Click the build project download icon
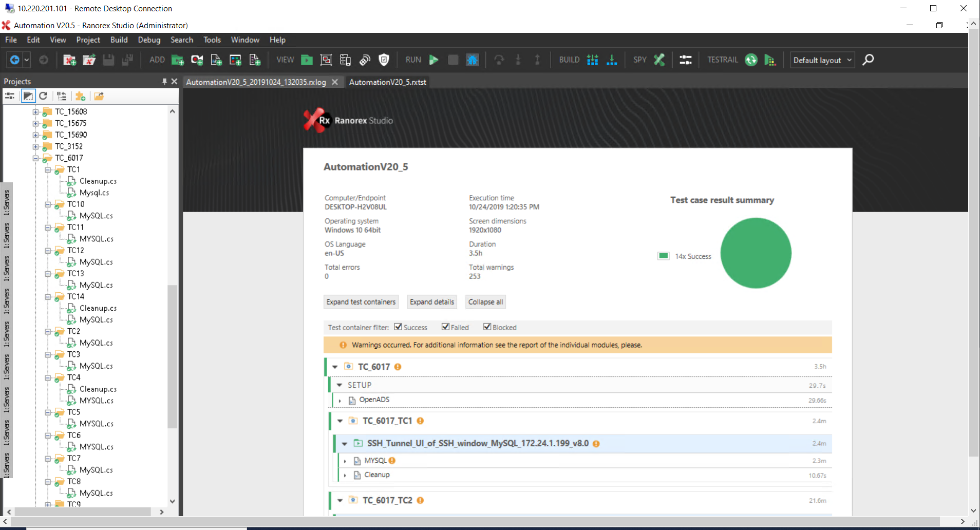980x530 pixels. click(612, 60)
